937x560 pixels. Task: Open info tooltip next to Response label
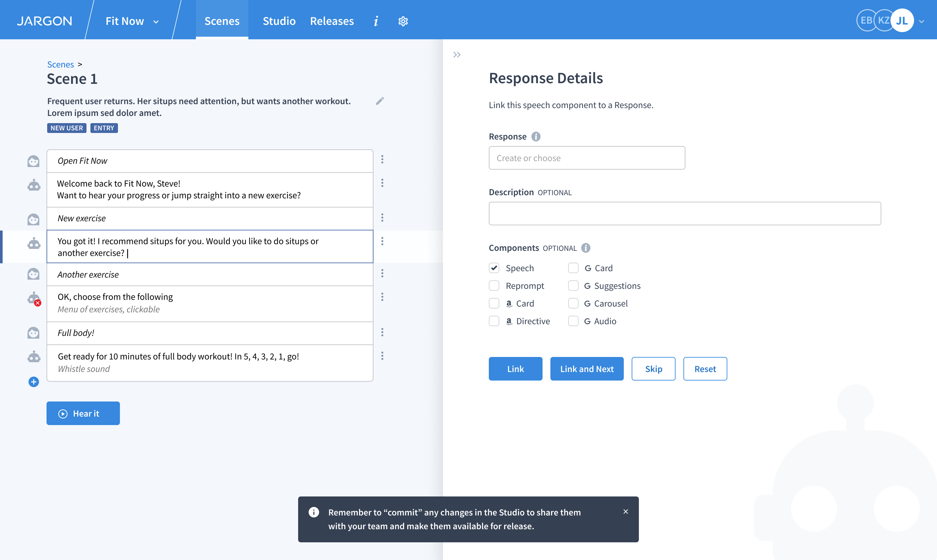[536, 136]
